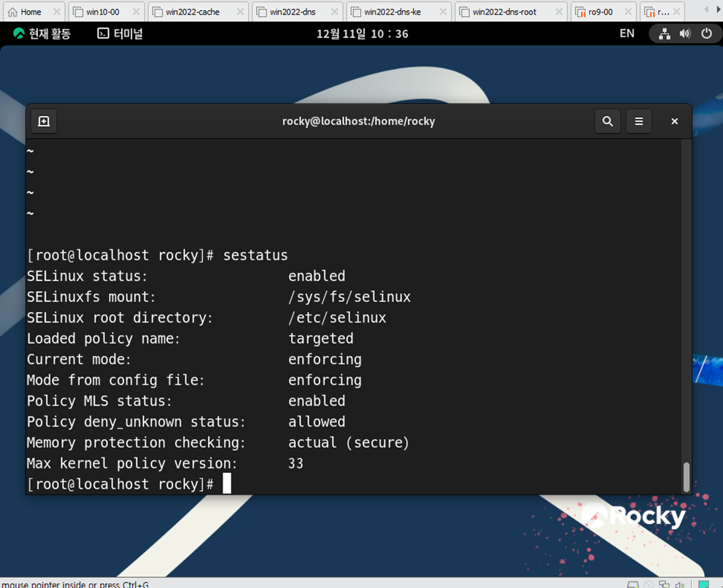Open the clock and calendar panel

click(362, 34)
